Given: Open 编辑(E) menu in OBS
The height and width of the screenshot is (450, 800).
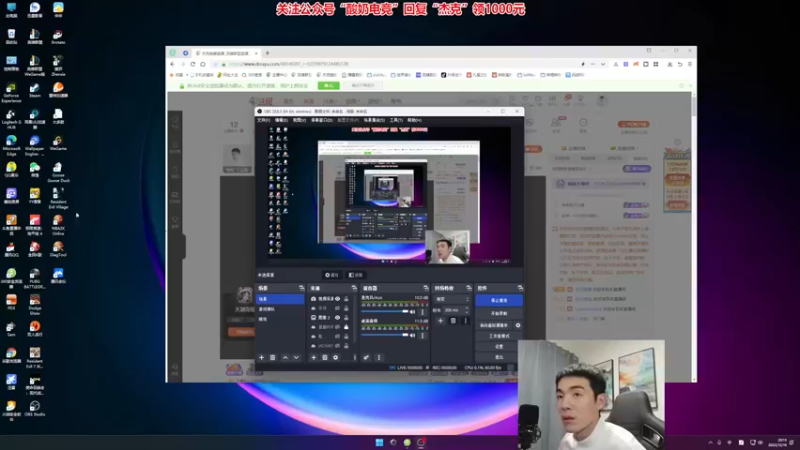Looking at the screenshot, I should click(281, 120).
